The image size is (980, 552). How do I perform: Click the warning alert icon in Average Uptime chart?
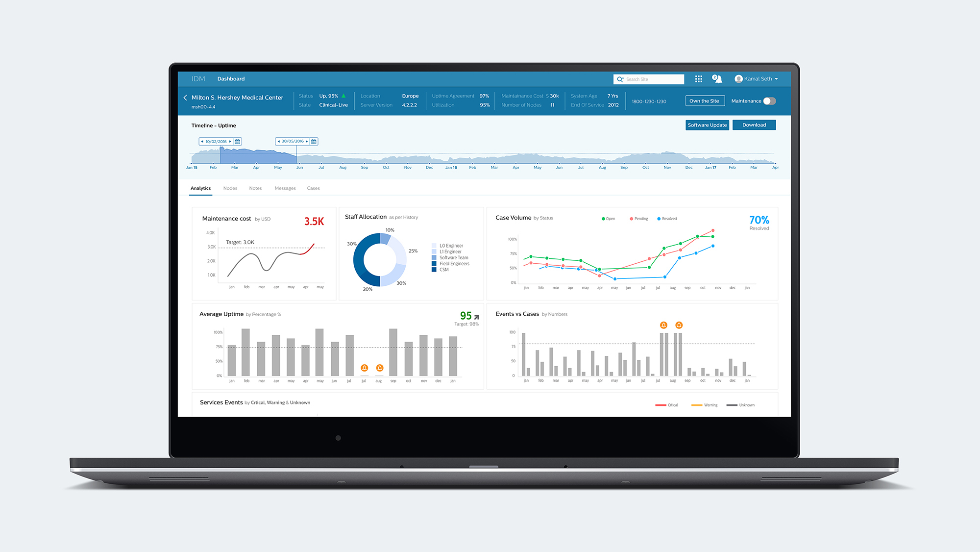(x=364, y=368)
